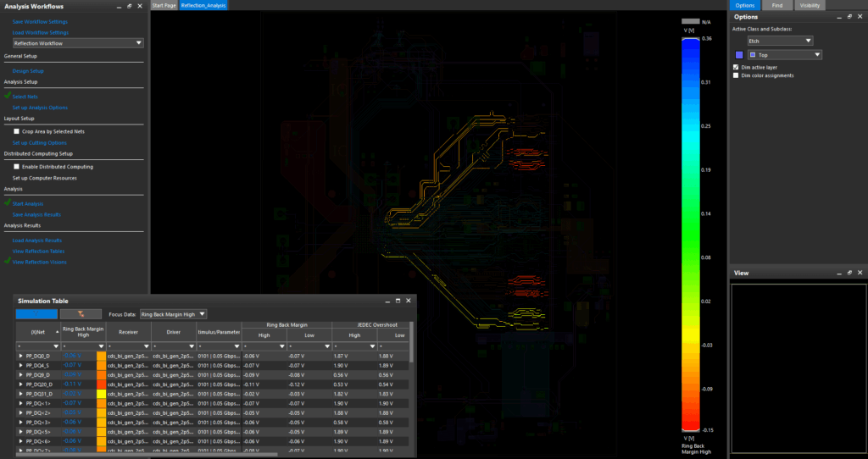Uncheck Dim active layer
This screenshot has width=868, height=459.
736,67
